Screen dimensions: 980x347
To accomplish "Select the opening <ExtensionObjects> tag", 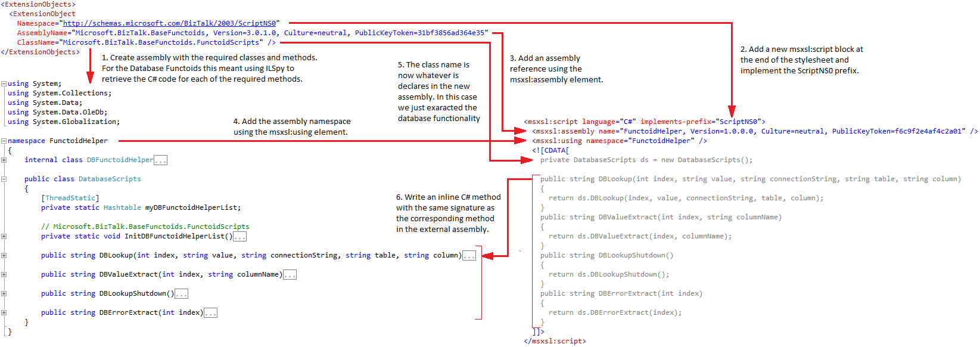I will tap(38, 4).
